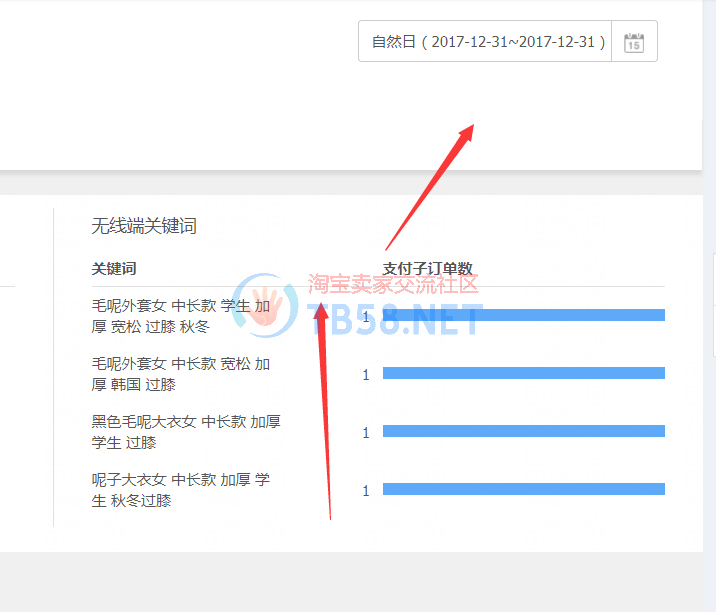The width and height of the screenshot is (716, 612).
Task: Click the 淘宝卖家交流社区 watermark text
Action: tap(393, 283)
